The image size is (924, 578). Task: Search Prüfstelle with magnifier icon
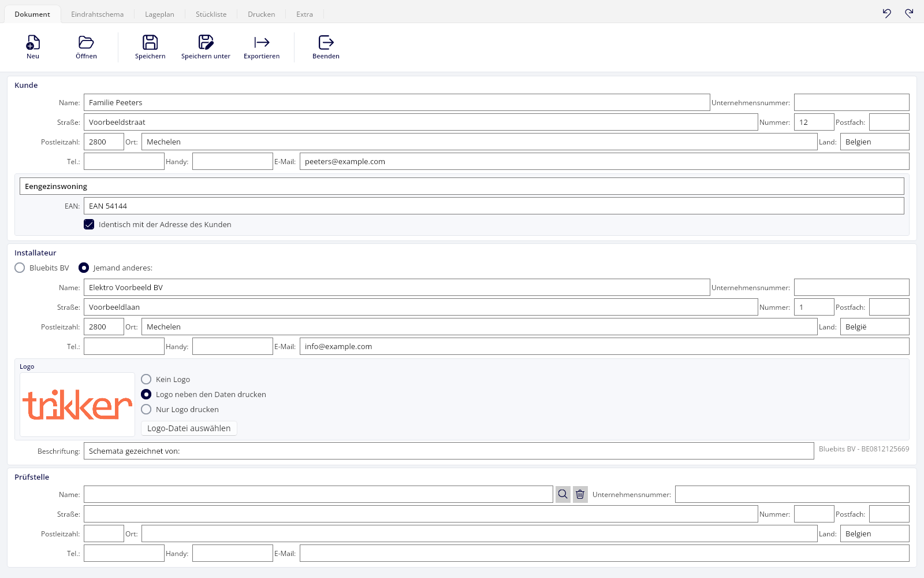click(x=563, y=494)
